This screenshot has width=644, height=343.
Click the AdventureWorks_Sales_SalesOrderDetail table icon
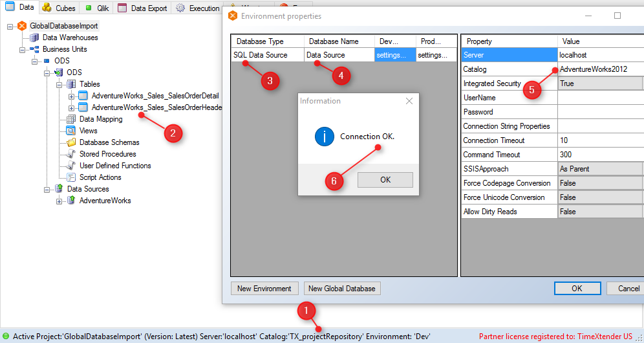83,96
